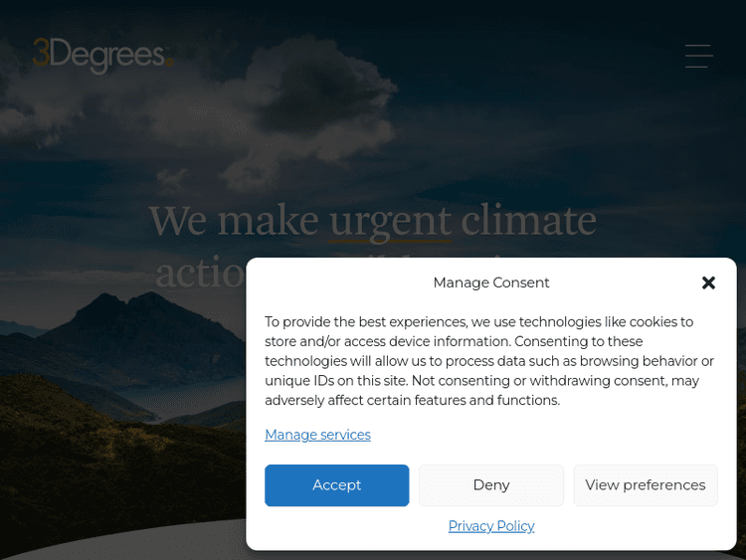Click the Manage Consent dialog title
746x560 pixels.
[x=491, y=282]
